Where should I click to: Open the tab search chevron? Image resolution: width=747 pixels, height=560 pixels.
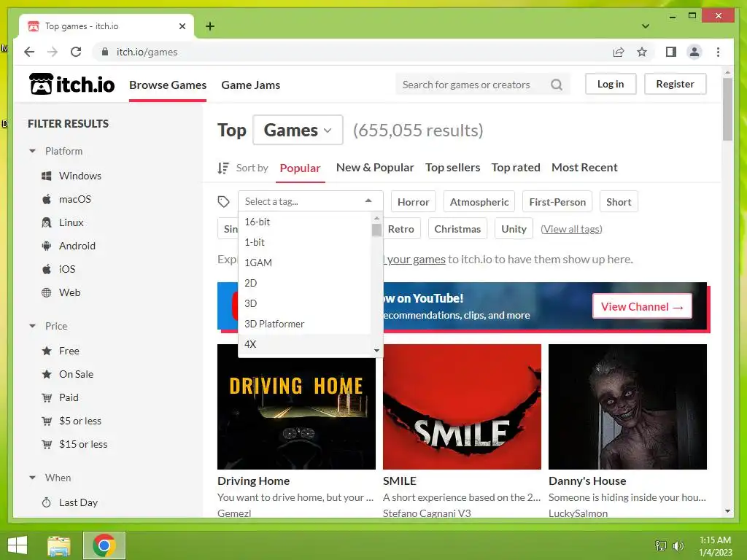[646, 26]
